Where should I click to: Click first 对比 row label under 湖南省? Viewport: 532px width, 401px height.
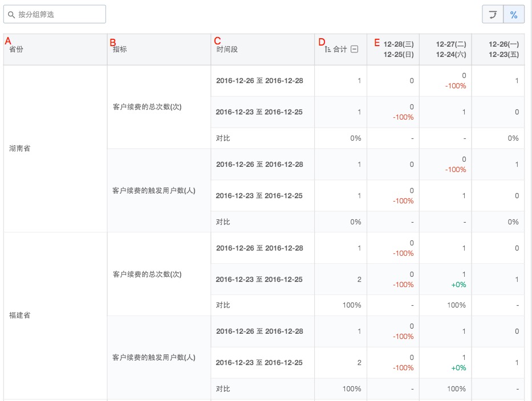(x=223, y=138)
